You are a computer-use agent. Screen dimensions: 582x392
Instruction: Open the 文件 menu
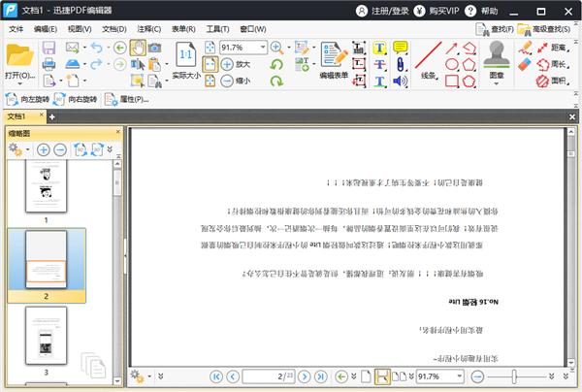point(16,29)
